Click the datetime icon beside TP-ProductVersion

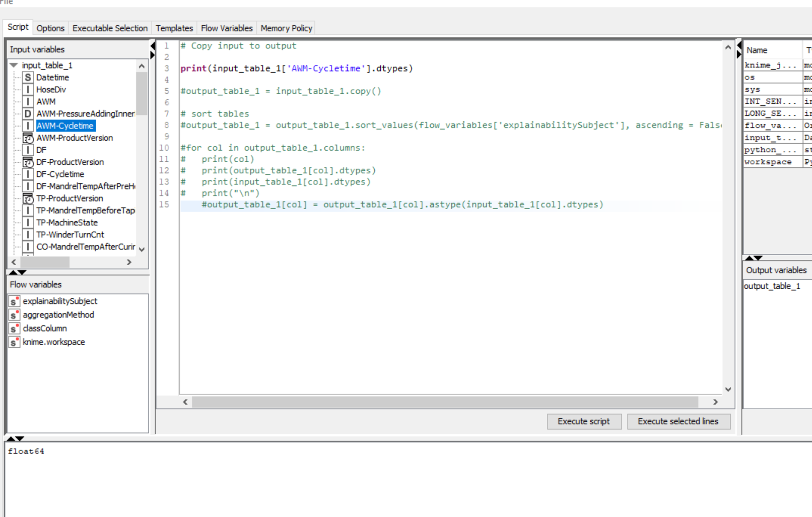click(27, 198)
